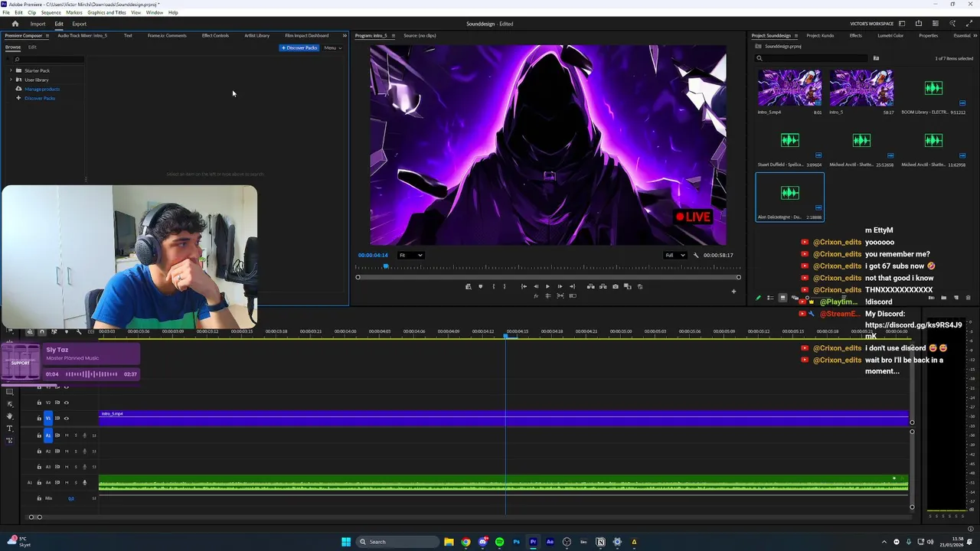Image resolution: width=980 pixels, height=551 pixels.
Task: Switch to Audio Track Mixer tab
Action: (x=82, y=35)
